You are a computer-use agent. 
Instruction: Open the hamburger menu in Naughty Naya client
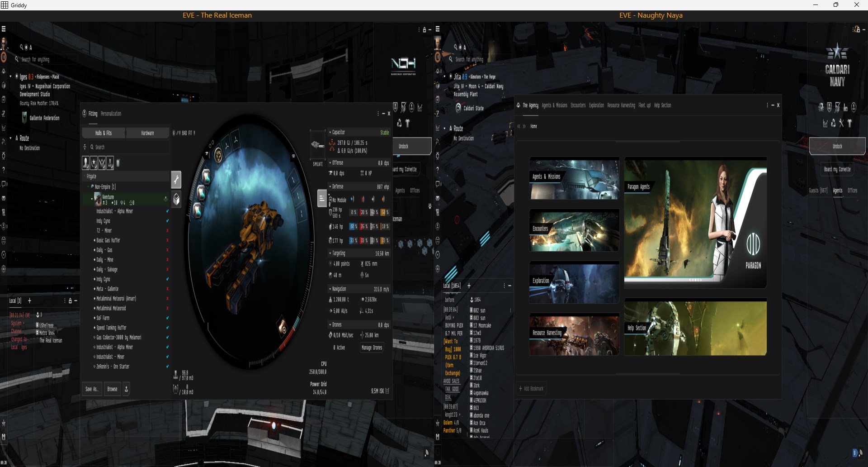(438, 29)
